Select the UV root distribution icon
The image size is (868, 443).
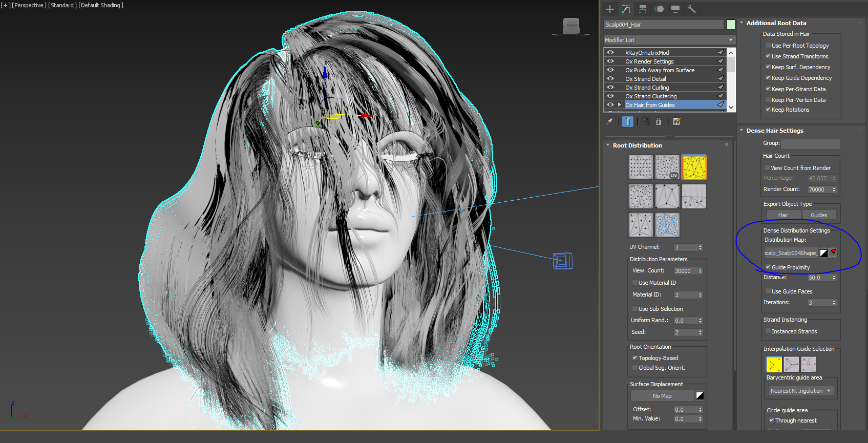(667, 167)
